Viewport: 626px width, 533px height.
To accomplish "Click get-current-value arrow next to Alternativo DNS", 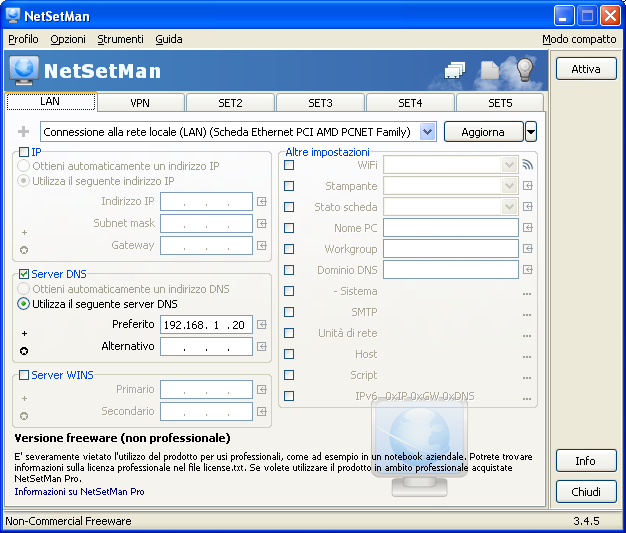I will [x=262, y=347].
